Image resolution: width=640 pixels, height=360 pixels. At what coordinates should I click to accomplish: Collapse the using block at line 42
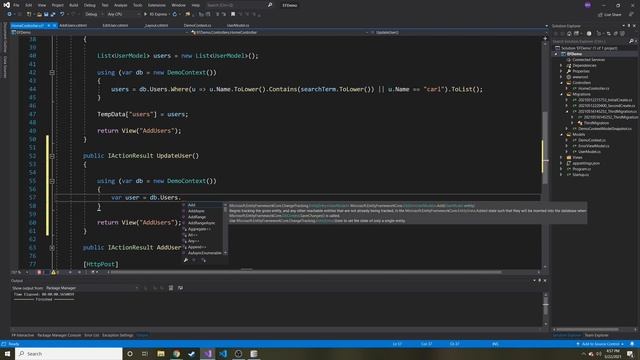click(52, 72)
